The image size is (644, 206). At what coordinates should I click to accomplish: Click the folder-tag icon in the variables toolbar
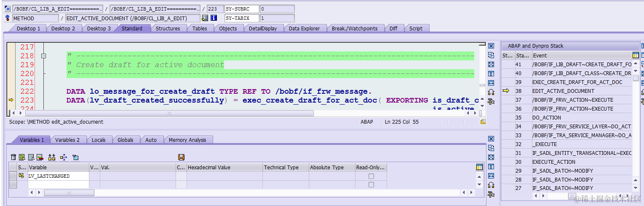75,157
